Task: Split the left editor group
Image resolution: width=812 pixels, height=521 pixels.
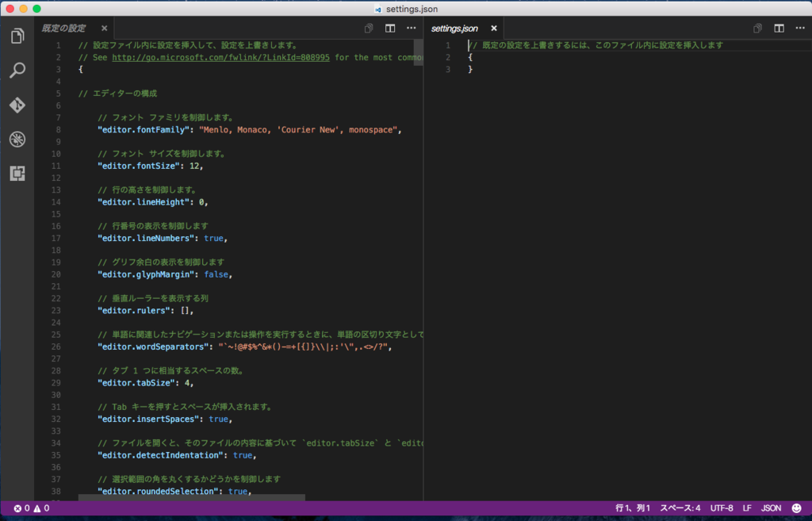Action: click(390, 28)
